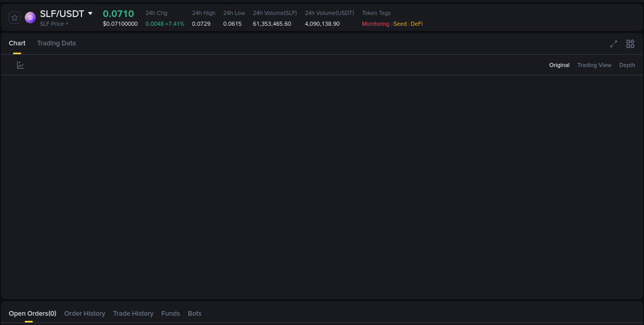Switch to Trading View chart mode
Image resolution: width=644 pixels, height=325 pixels.
(x=594, y=65)
